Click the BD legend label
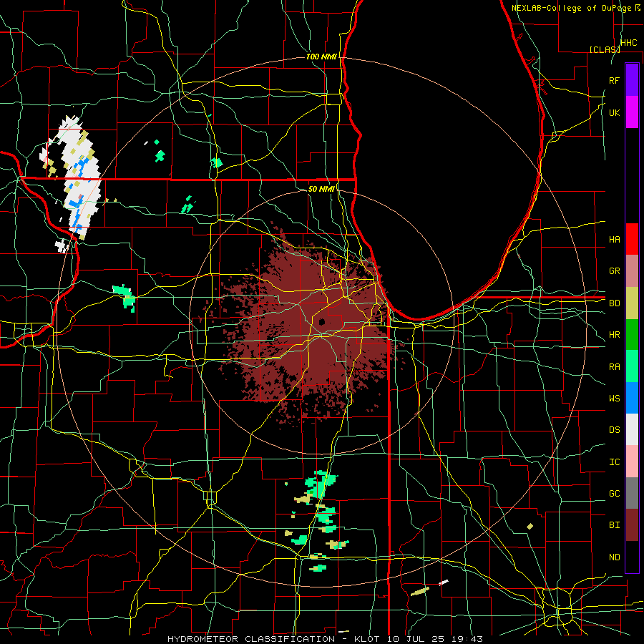This screenshot has height=644, width=644. click(614, 303)
